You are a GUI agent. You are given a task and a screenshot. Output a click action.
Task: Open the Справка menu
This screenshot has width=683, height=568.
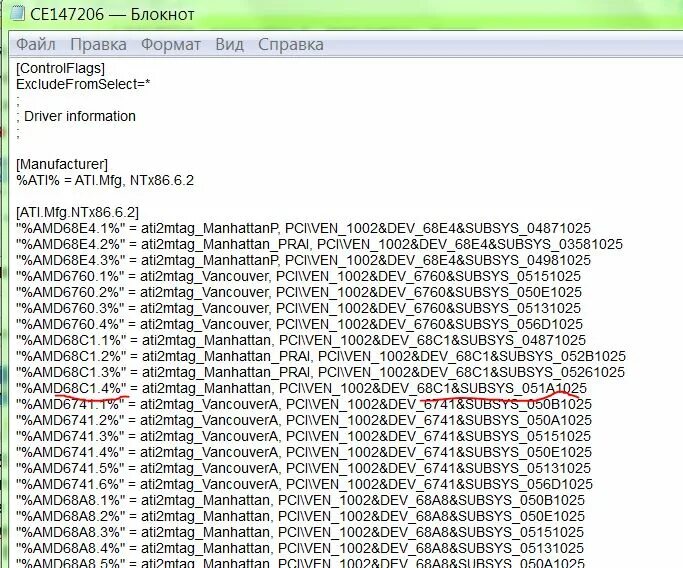pyautogui.click(x=291, y=44)
